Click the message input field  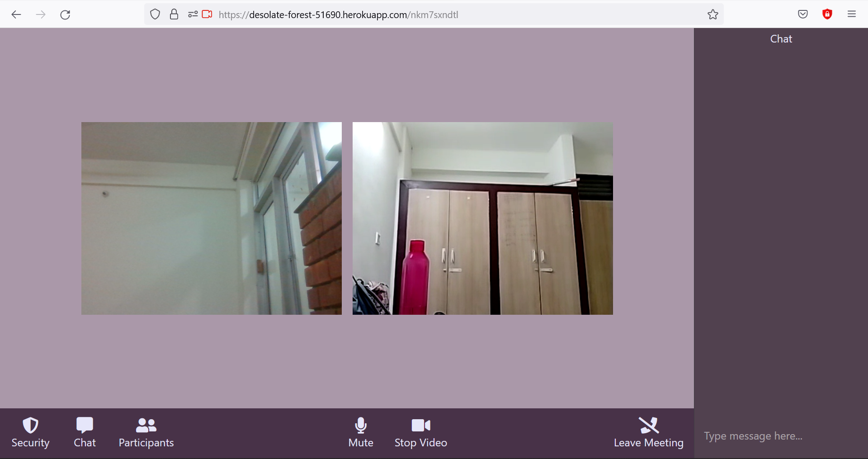point(769,435)
